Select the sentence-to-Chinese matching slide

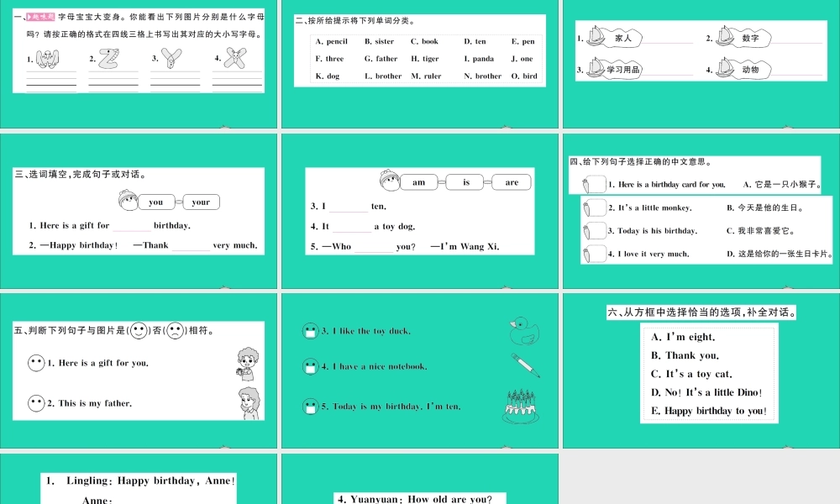[x=701, y=211]
